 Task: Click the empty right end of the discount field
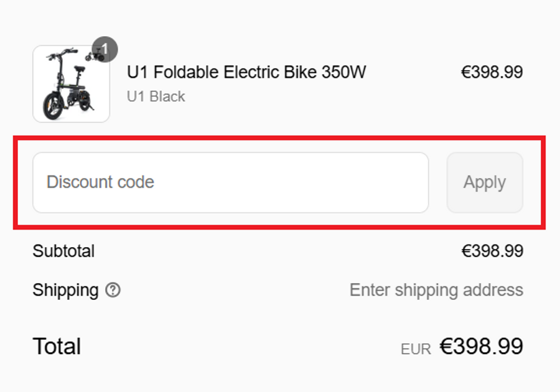(398, 182)
